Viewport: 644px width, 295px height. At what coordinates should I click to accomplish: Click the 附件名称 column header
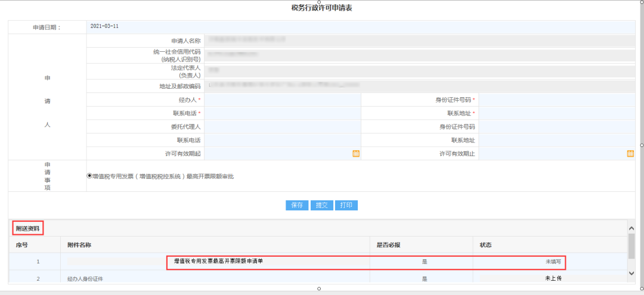pos(79,246)
